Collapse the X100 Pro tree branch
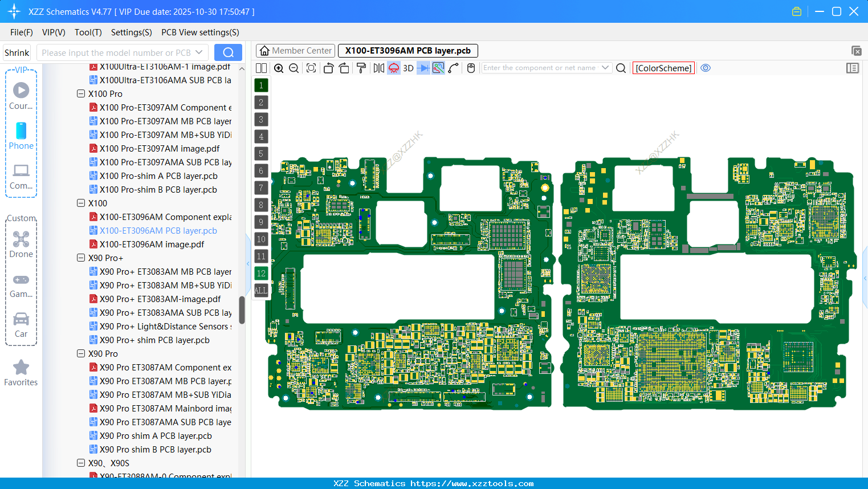 (81, 93)
